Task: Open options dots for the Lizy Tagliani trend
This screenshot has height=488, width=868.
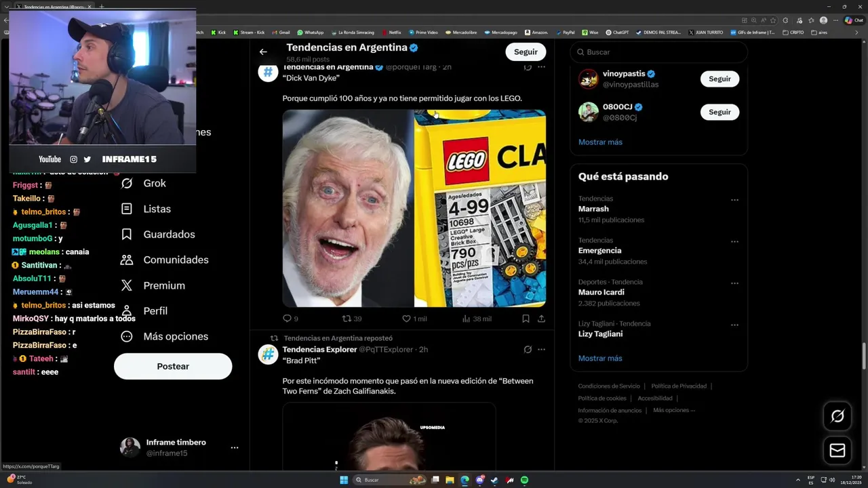Action: click(734, 325)
